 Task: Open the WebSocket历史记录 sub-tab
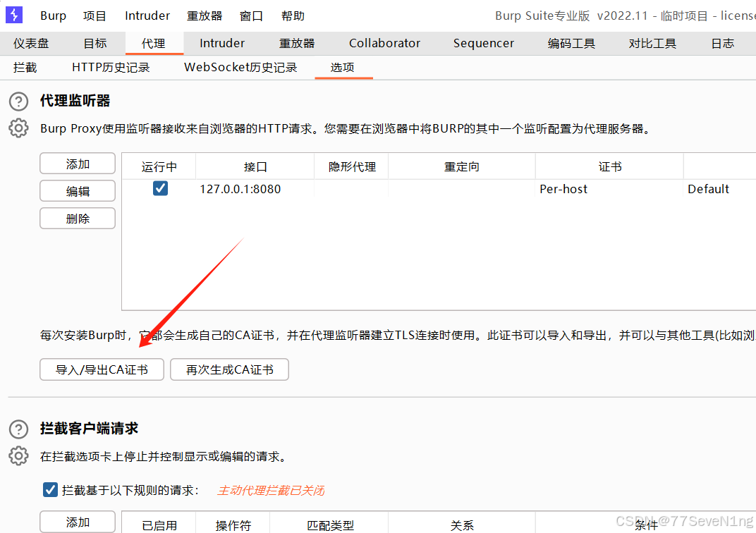(240, 68)
